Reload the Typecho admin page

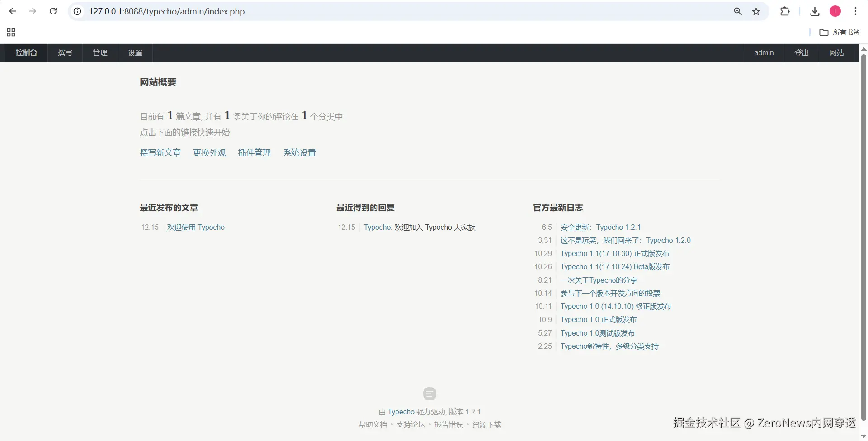click(x=53, y=11)
